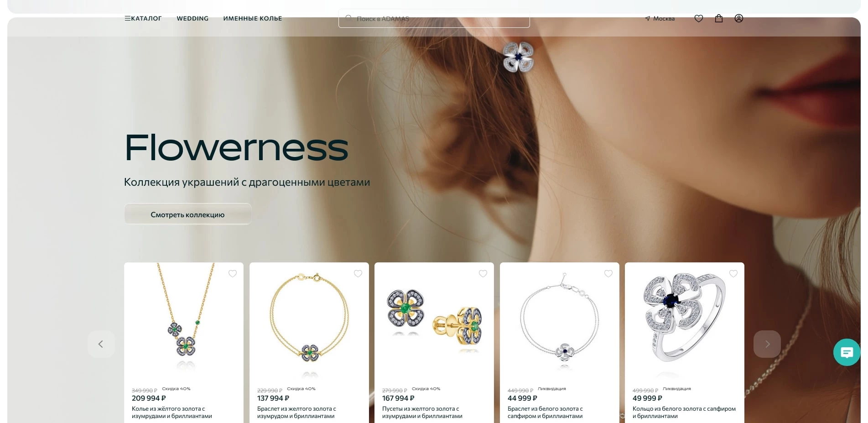
Task: Toggle heart on sapphire ring card
Action: click(733, 274)
